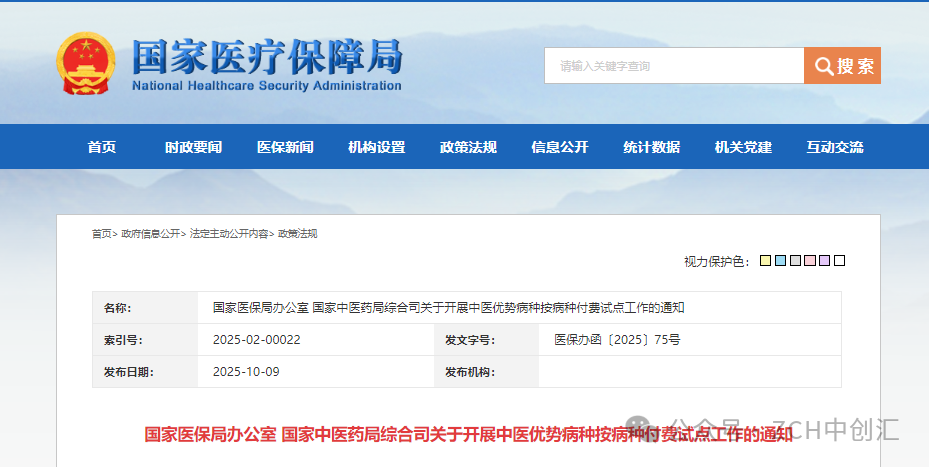Select 互动交流 in the navigation bar
Screen dimensions: 929x467
[835, 147]
